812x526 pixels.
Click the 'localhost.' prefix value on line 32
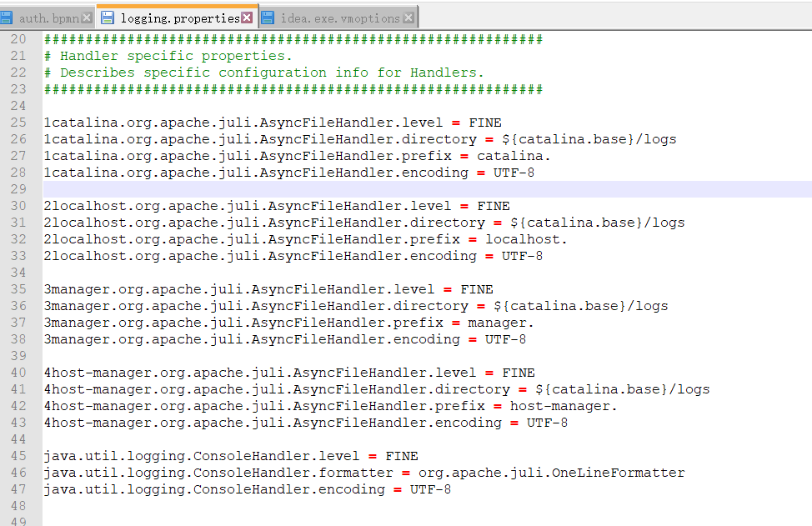coord(526,240)
